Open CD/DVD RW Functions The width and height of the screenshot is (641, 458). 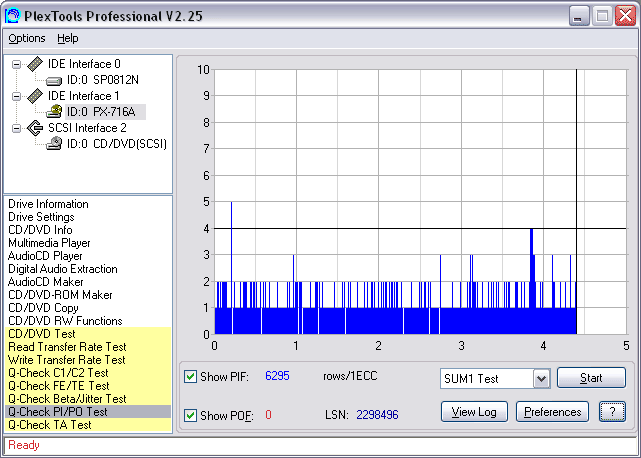tap(65, 321)
